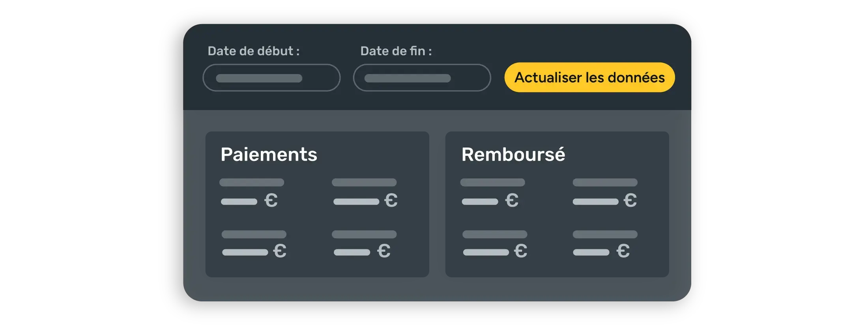Click the placeholder value inside Date de début field
868x329 pixels.
(x=259, y=78)
